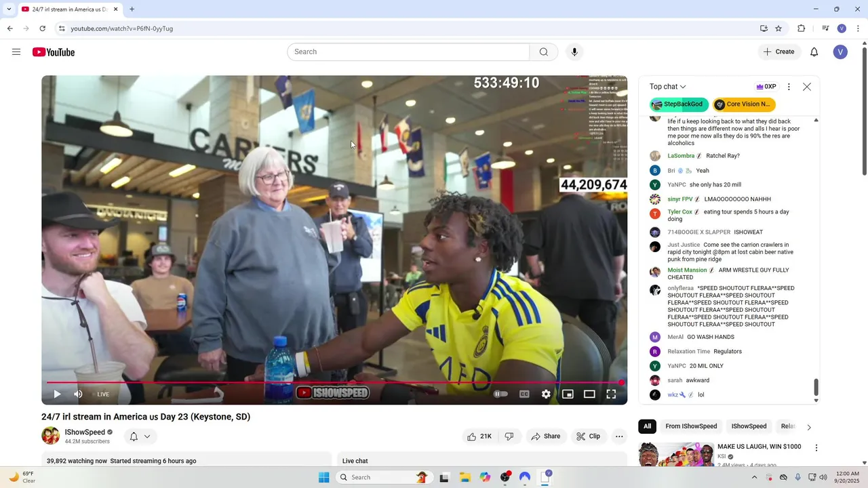Open StepBackGod pinned chat chip
The image size is (868, 488).
point(679,104)
